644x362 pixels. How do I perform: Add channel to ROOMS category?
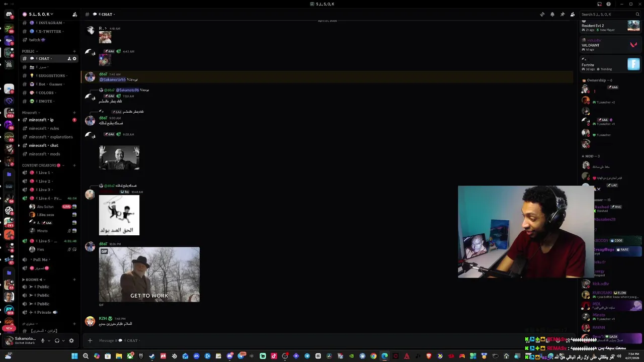point(74,280)
